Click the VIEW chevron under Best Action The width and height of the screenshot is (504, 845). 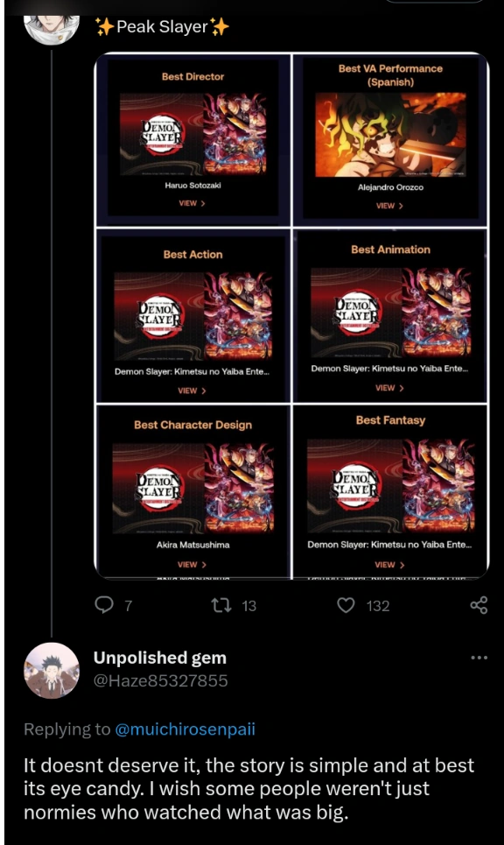192,391
